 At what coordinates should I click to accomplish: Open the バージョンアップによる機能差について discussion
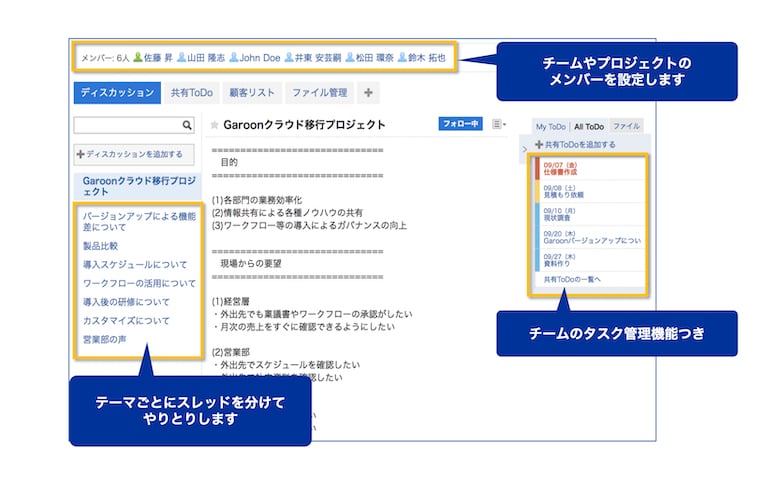point(139,221)
